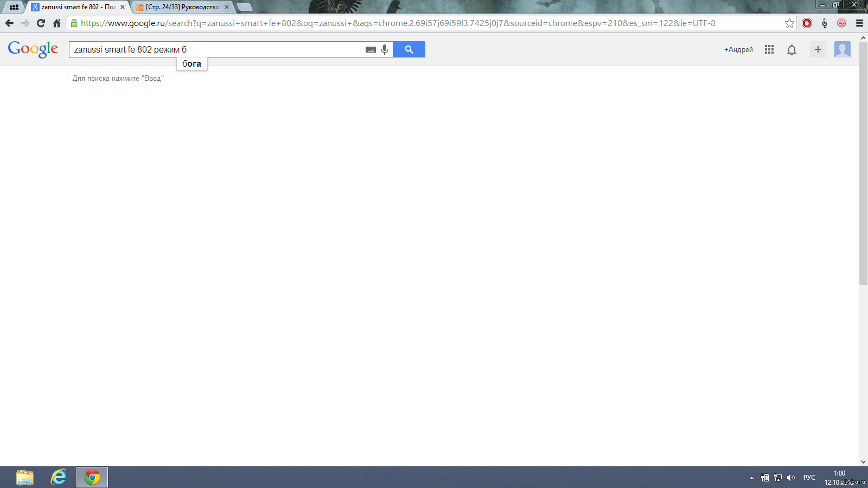Image resolution: width=868 pixels, height=488 pixels.
Task: Open the system clock showing 1:00
Action: tap(840, 477)
